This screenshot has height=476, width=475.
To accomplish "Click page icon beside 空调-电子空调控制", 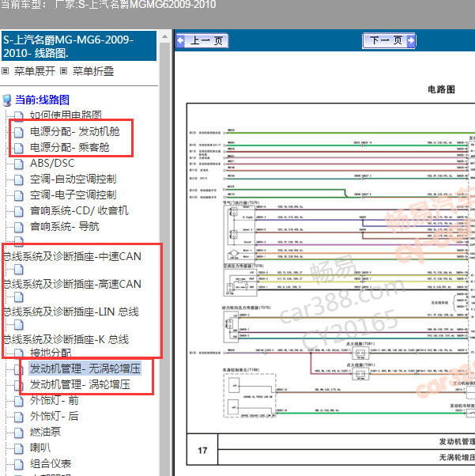I will pyautogui.click(x=18, y=195).
